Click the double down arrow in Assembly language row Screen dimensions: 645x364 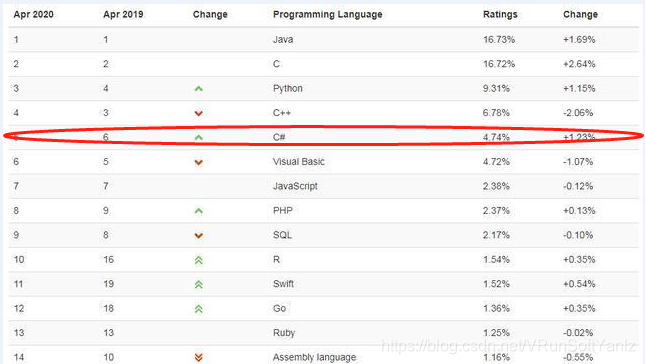pos(199,357)
